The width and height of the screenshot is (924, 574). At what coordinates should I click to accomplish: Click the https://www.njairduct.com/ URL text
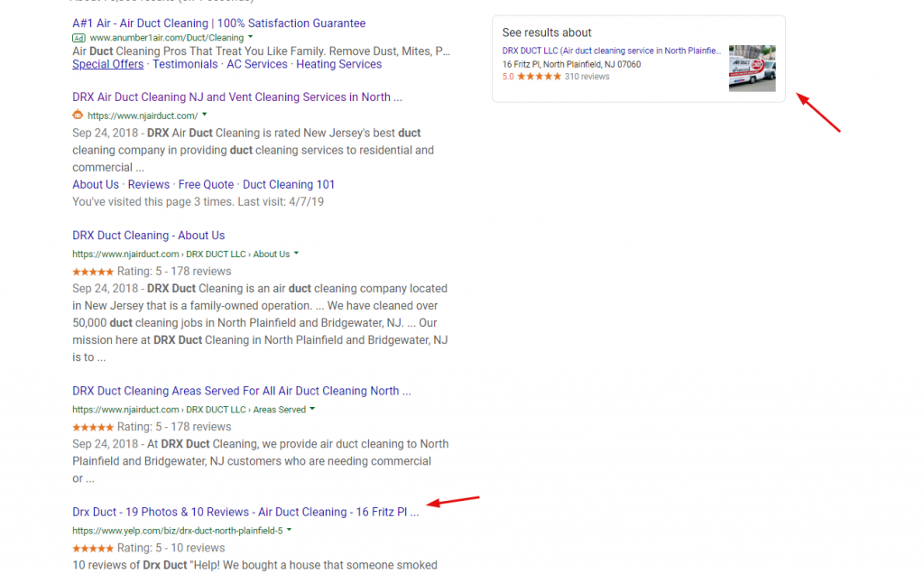click(x=143, y=116)
